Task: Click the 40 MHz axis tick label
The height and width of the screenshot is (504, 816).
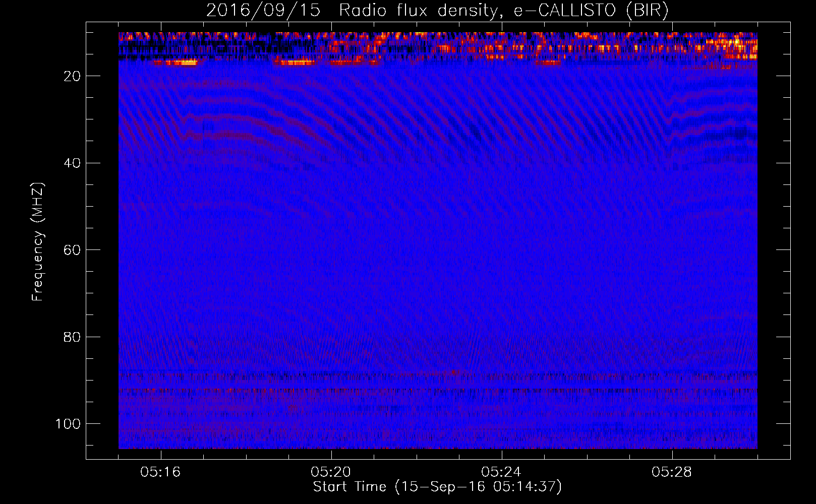Action: point(73,163)
